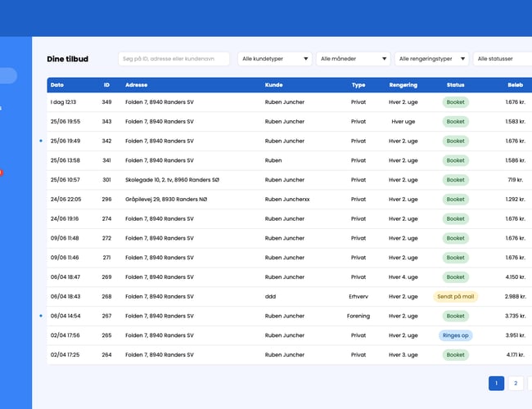Click the yellow 'Sendt på mail' status badge

point(455,297)
